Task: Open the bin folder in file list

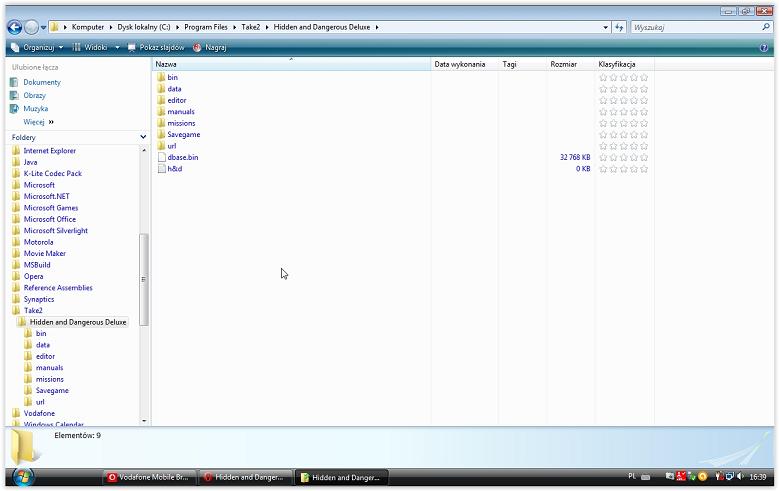Action: (172, 77)
